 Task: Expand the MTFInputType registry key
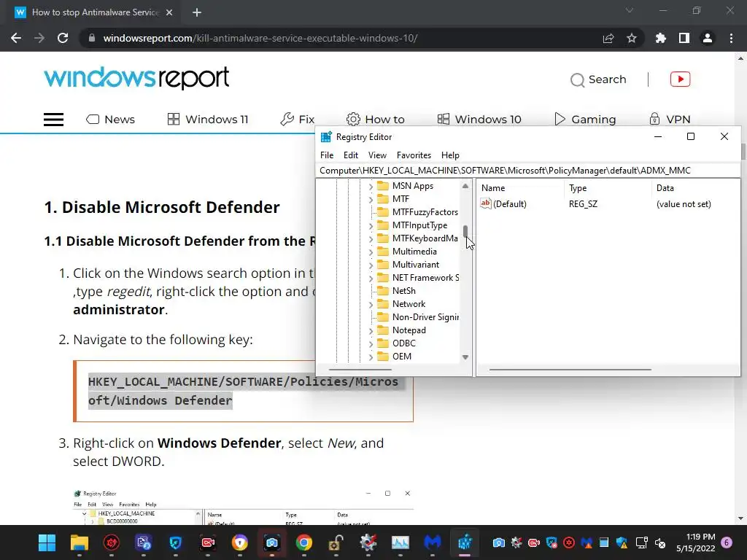point(371,226)
